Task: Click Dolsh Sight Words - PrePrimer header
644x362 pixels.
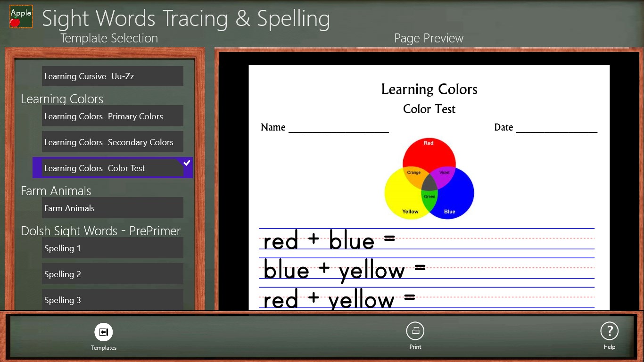Action: (x=100, y=231)
